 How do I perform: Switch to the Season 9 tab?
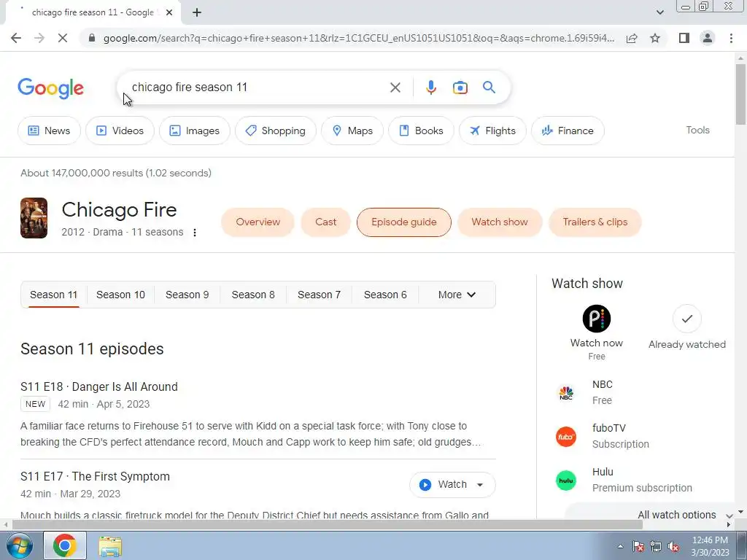[x=187, y=295]
